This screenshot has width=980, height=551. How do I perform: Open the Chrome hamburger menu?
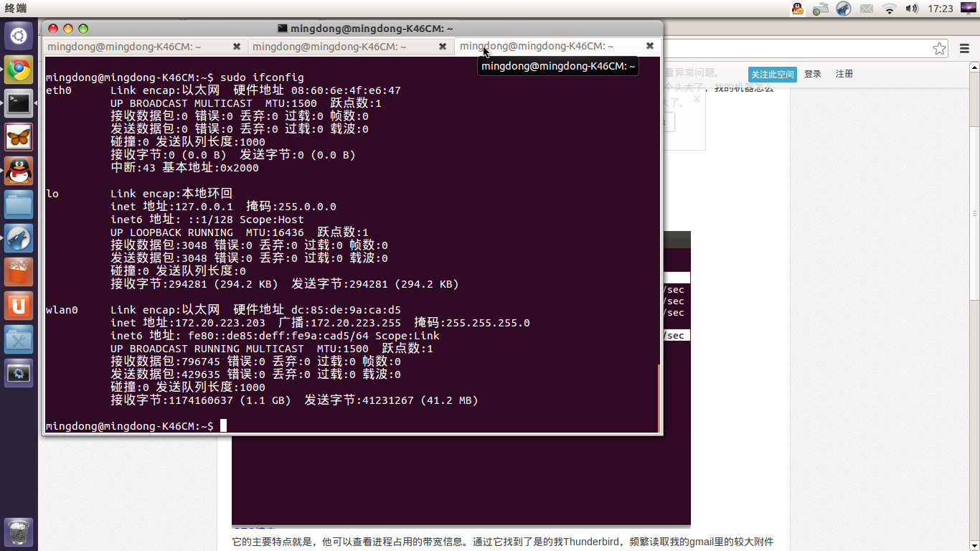click(965, 48)
